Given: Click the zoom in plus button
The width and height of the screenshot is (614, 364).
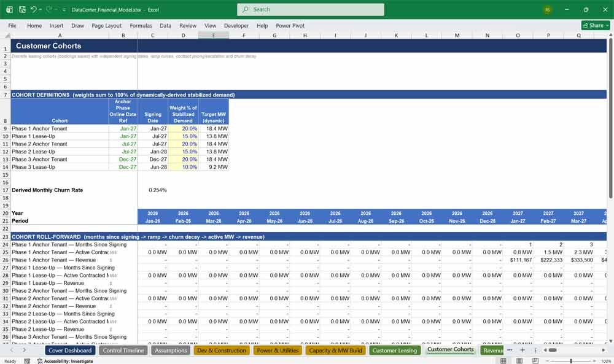Looking at the screenshot, I should click(x=595, y=361).
